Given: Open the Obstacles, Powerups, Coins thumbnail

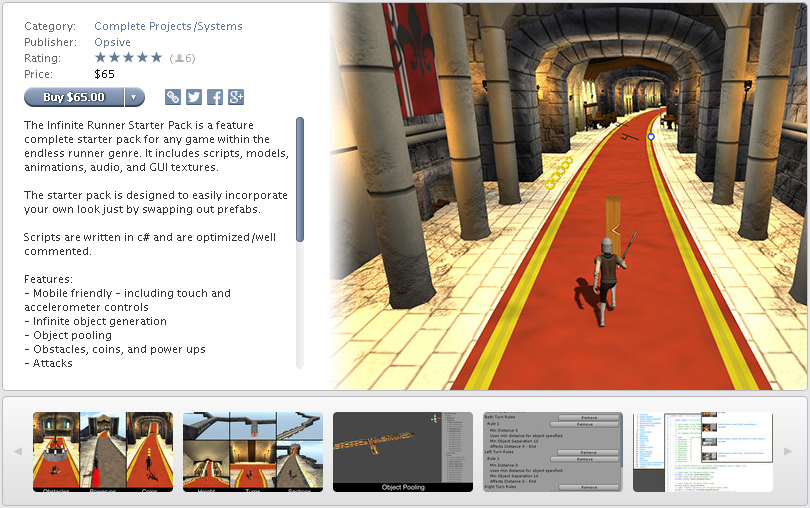Looking at the screenshot, I should (x=103, y=452).
